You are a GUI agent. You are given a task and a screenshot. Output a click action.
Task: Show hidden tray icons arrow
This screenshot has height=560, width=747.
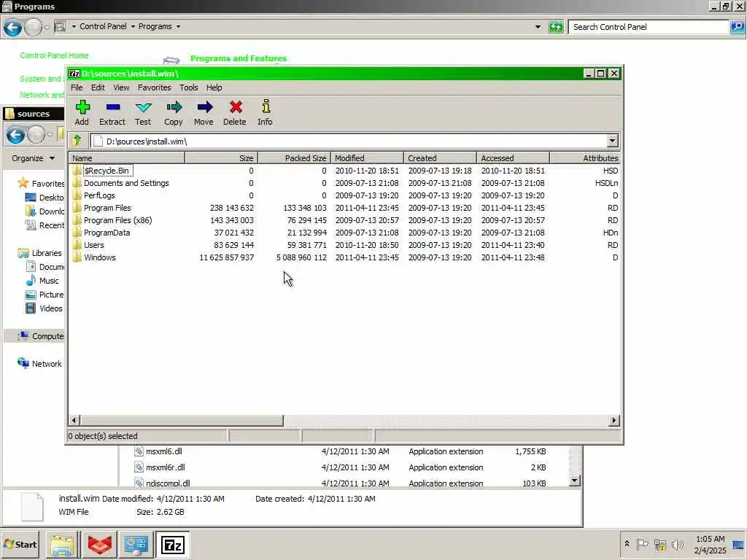[x=627, y=544]
